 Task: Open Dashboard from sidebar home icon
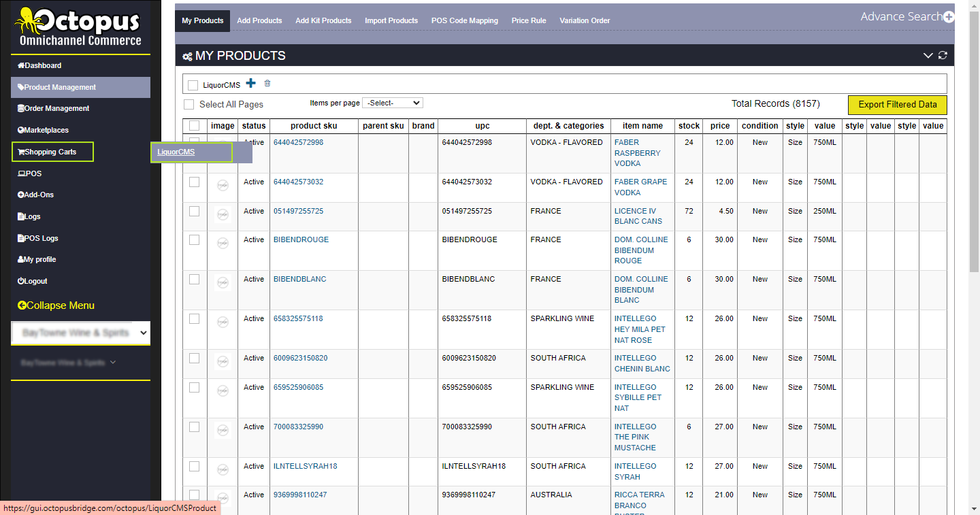(x=21, y=65)
